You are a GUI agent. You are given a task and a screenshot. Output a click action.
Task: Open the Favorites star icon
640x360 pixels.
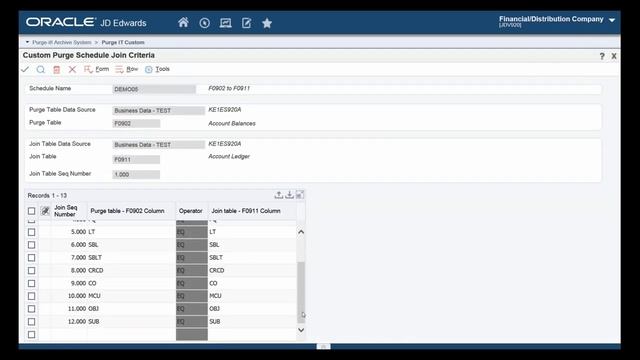(x=267, y=23)
